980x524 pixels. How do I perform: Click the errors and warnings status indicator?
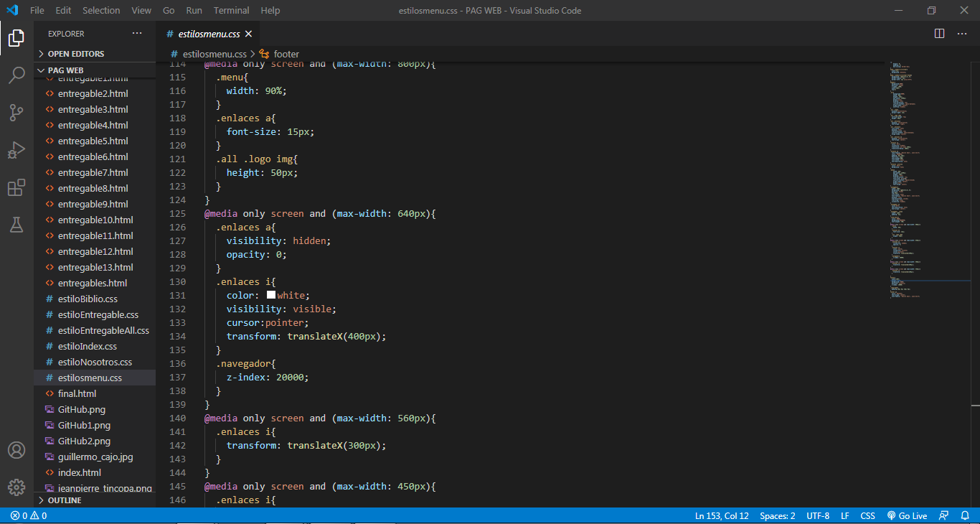tap(29, 515)
